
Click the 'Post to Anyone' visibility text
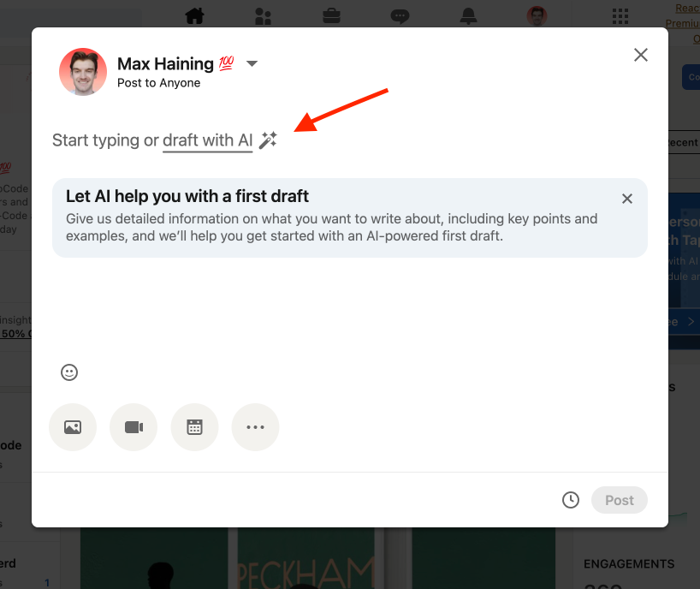(x=158, y=83)
